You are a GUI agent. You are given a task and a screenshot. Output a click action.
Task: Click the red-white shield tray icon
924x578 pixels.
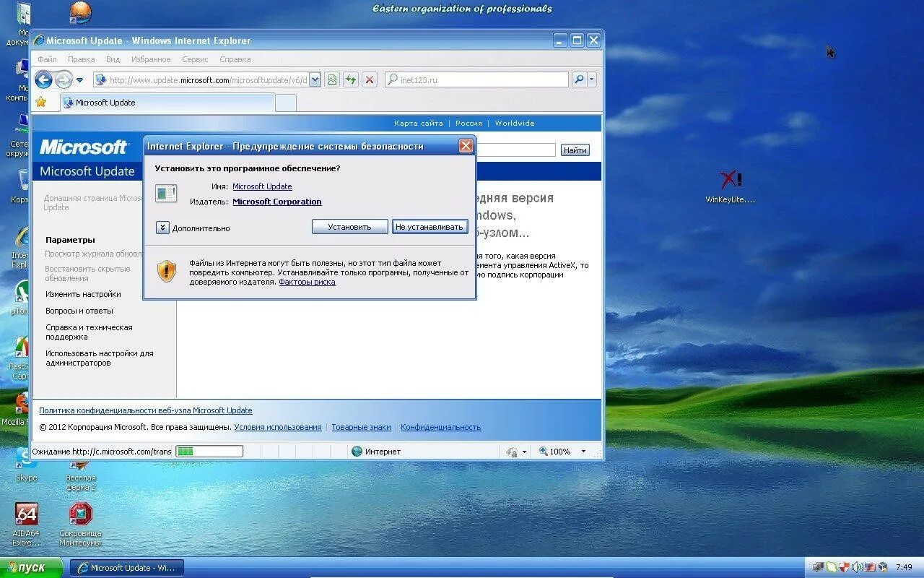click(x=845, y=567)
